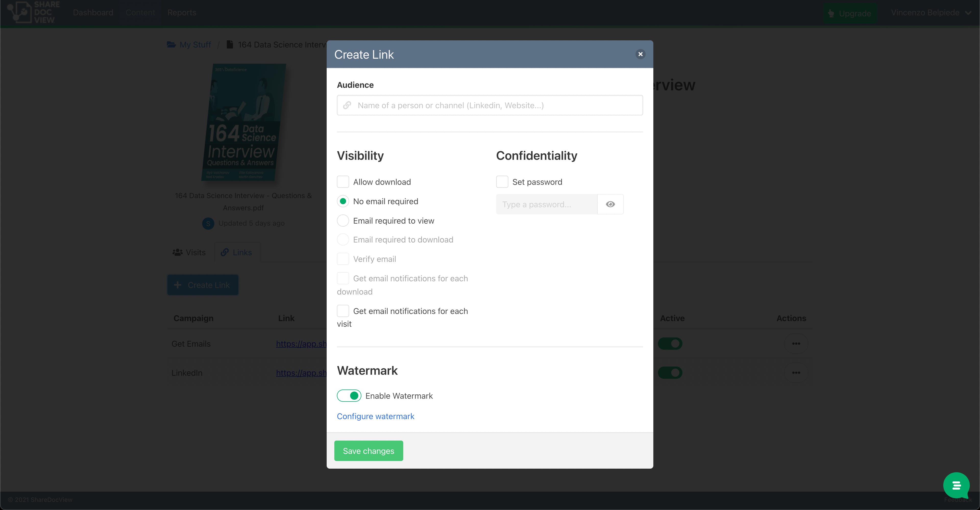Click the My Stuff folder icon
Image resolution: width=980 pixels, height=510 pixels.
171,44
